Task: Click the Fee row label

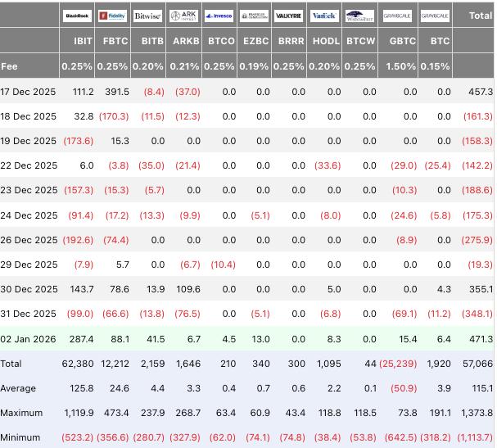Action: (10, 66)
